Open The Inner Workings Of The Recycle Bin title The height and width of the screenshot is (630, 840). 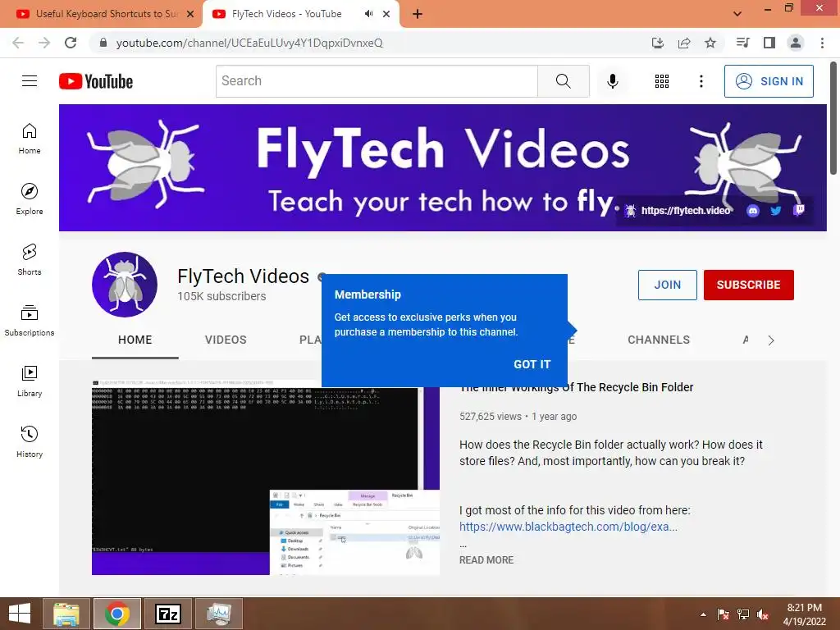pyautogui.click(x=577, y=387)
